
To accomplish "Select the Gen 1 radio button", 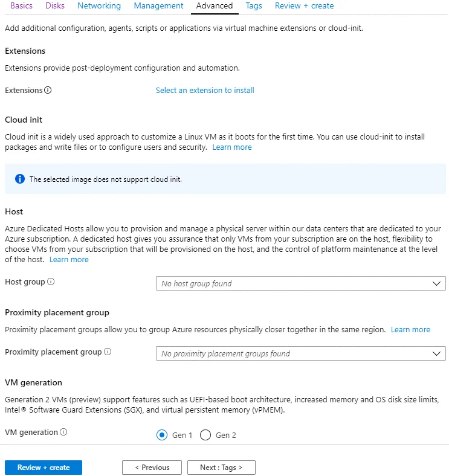I will click(x=162, y=436).
